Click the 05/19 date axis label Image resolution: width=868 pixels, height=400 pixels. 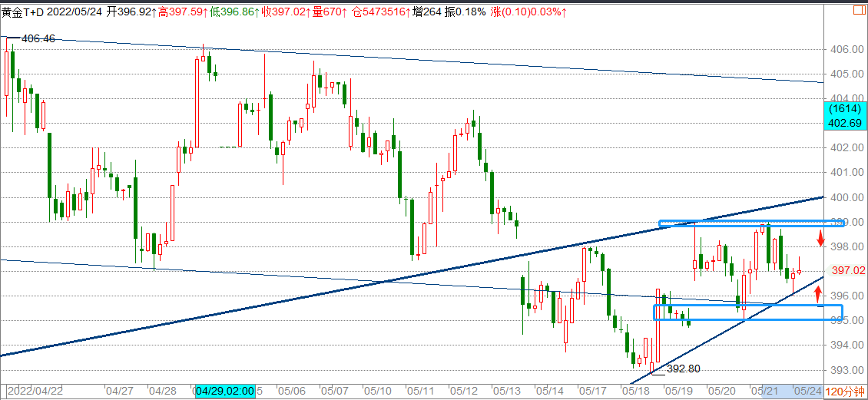point(679,391)
